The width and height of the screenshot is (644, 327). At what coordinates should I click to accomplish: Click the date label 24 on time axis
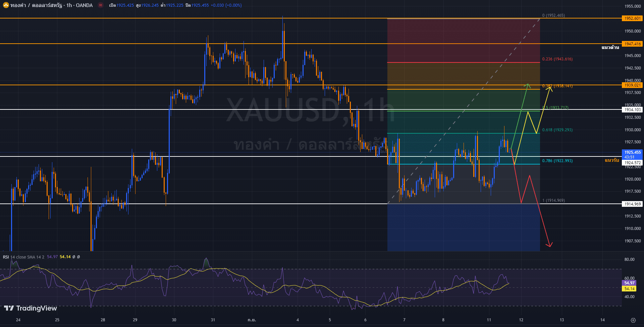click(18, 320)
